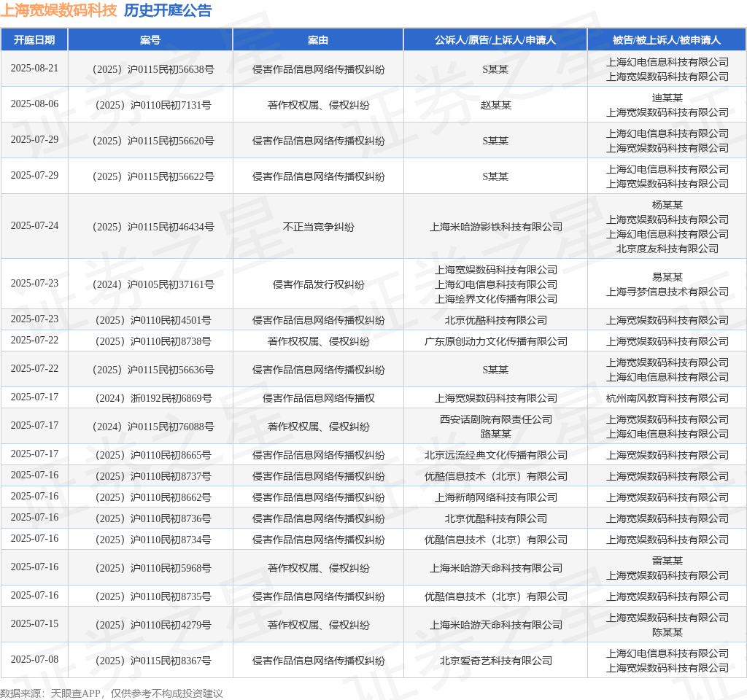
Task: Click the date 2025-08-06
Action: tap(34, 104)
